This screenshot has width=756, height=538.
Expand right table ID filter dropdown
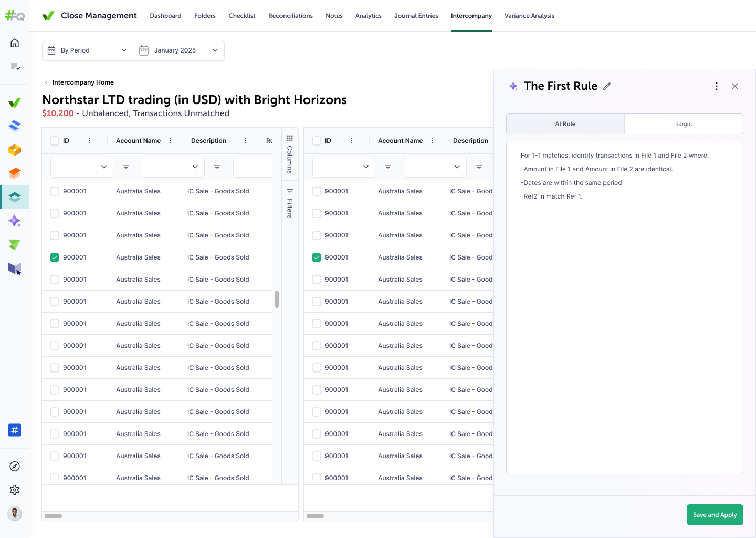tap(344, 167)
